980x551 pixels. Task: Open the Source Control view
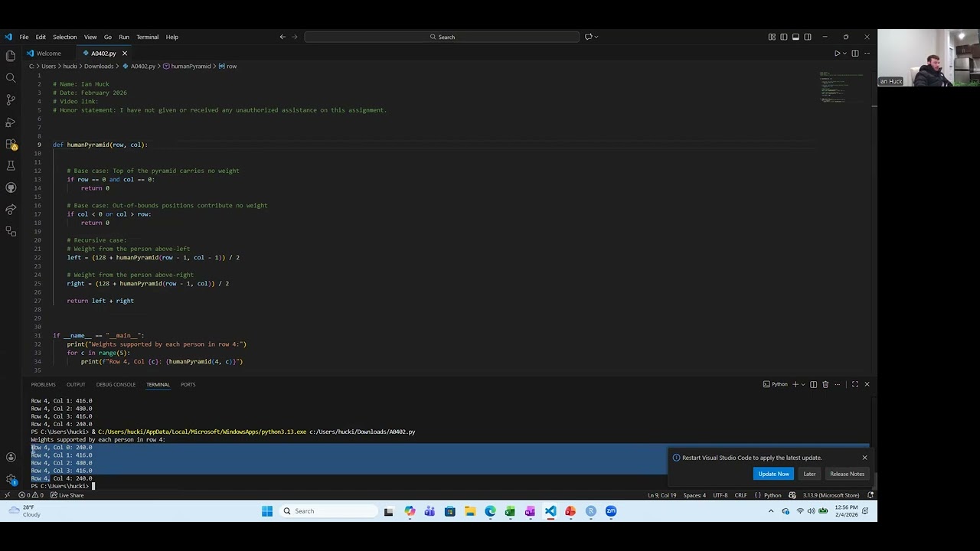click(x=11, y=99)
